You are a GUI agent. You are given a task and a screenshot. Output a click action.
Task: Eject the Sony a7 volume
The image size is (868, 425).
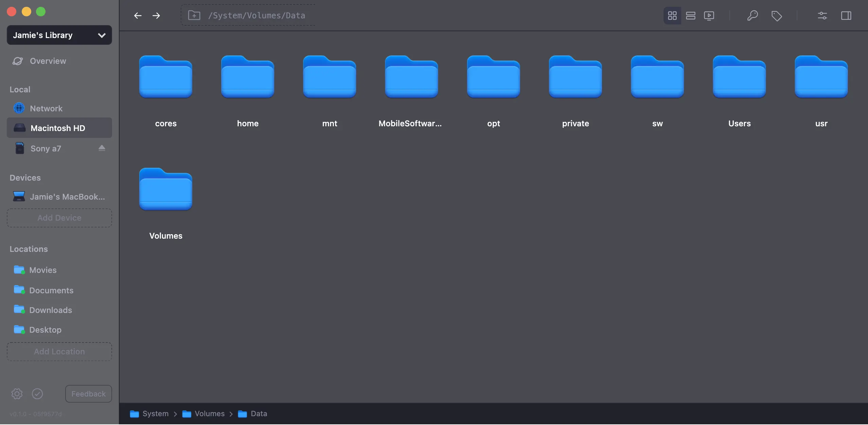click(x=102, y=148)
